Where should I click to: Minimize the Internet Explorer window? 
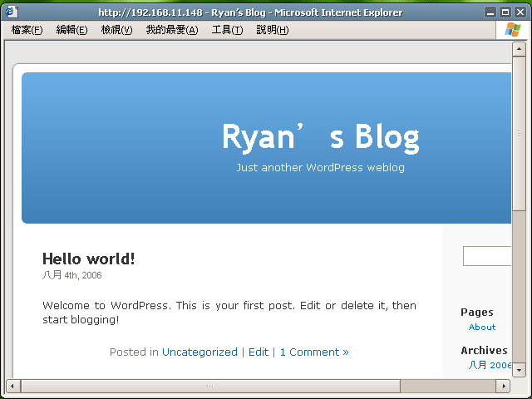tap(490, 12)
